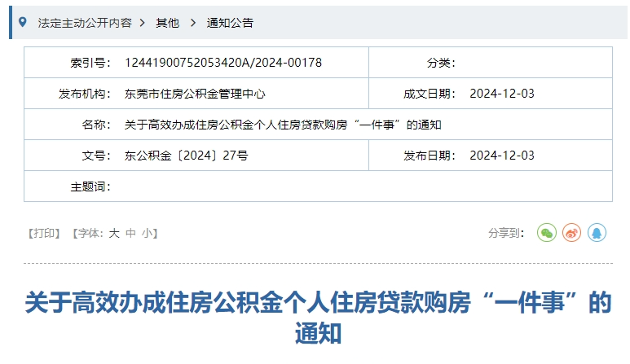This screenshot has height=364, width=630.
Task: Set font size to 中
Action: point(130,233)
